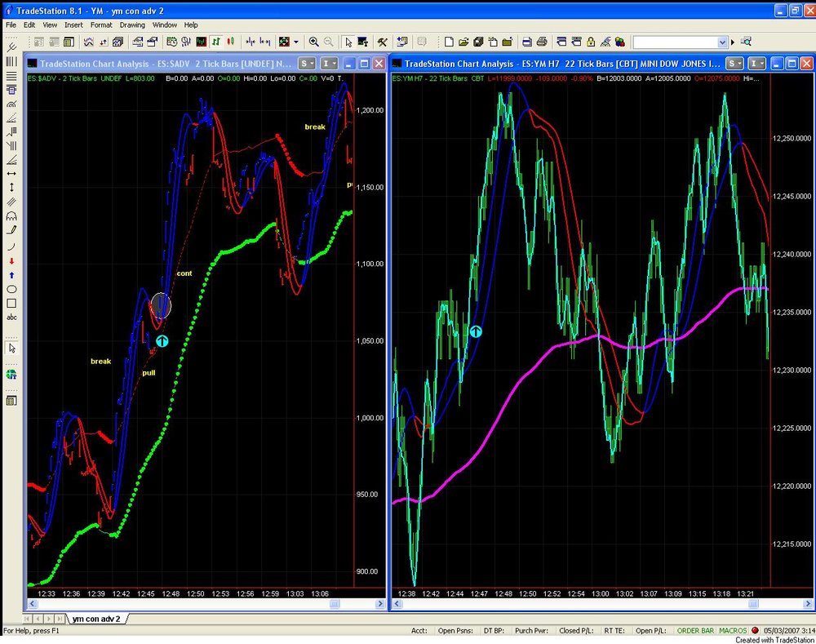Click first workspace tab navigation arrow
The width and height of the screenshot is (816, 644).
click(28, 619)
